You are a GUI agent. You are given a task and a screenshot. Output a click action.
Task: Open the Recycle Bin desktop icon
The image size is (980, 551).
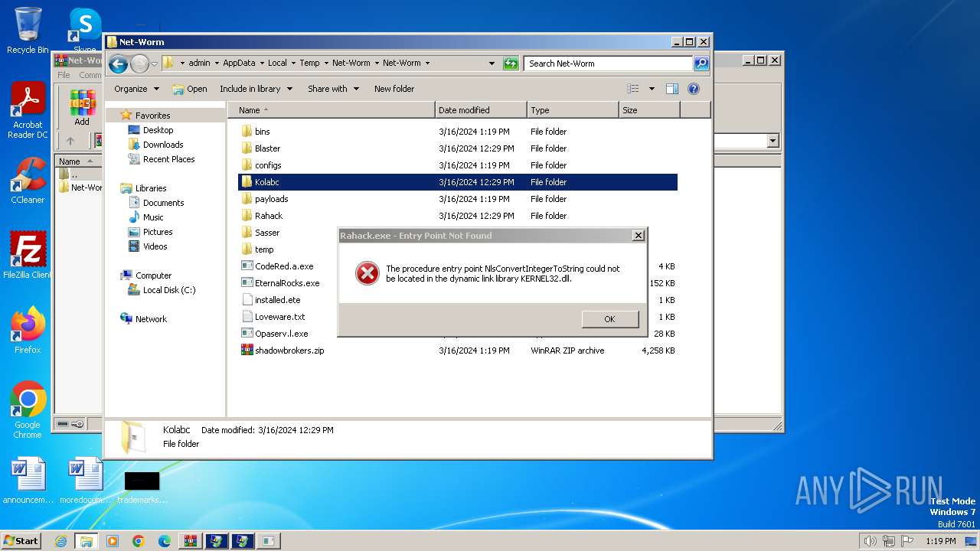(x=28, y=31)
